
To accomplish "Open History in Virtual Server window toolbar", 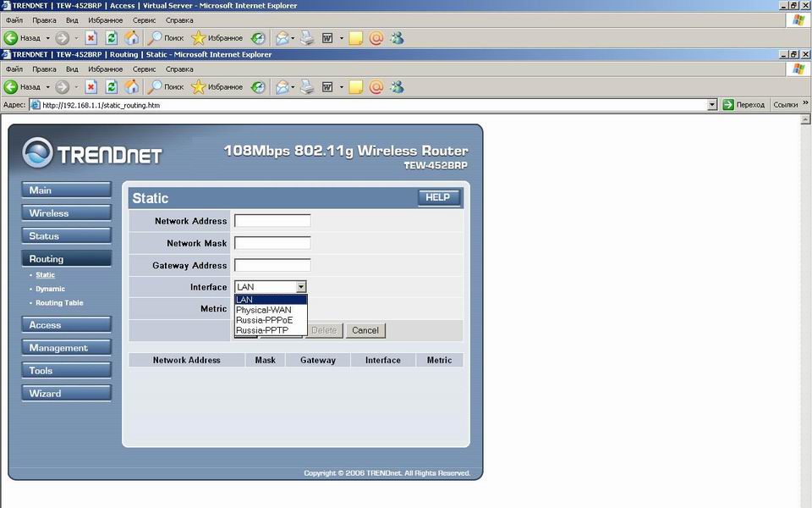I will [x=258, y=38].
